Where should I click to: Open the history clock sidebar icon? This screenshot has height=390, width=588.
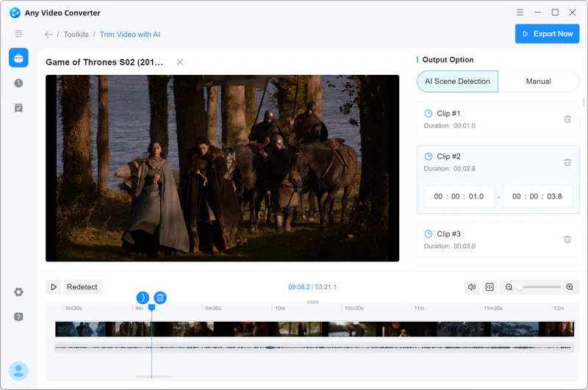click(x=18, y=83)
